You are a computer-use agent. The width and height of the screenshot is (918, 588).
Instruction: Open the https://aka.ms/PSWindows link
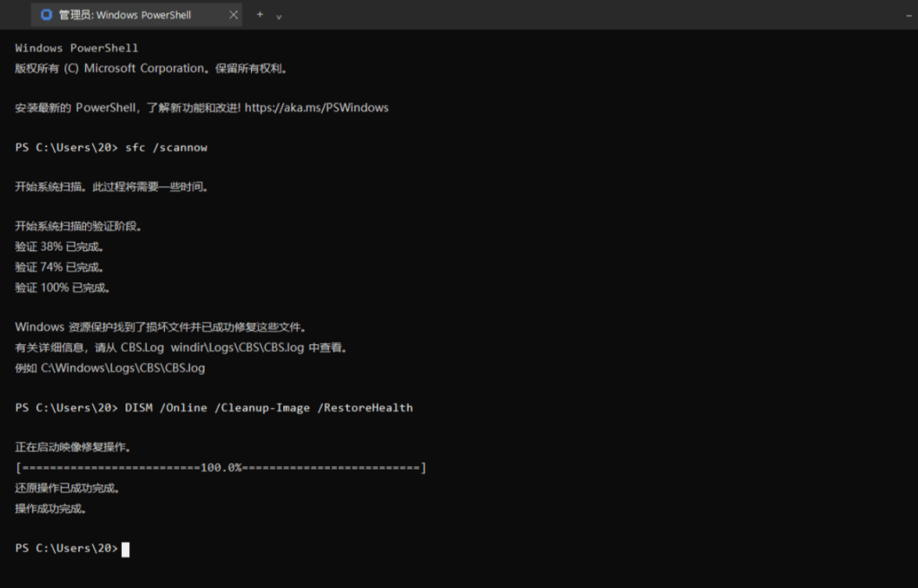click(x=316, y=108)
